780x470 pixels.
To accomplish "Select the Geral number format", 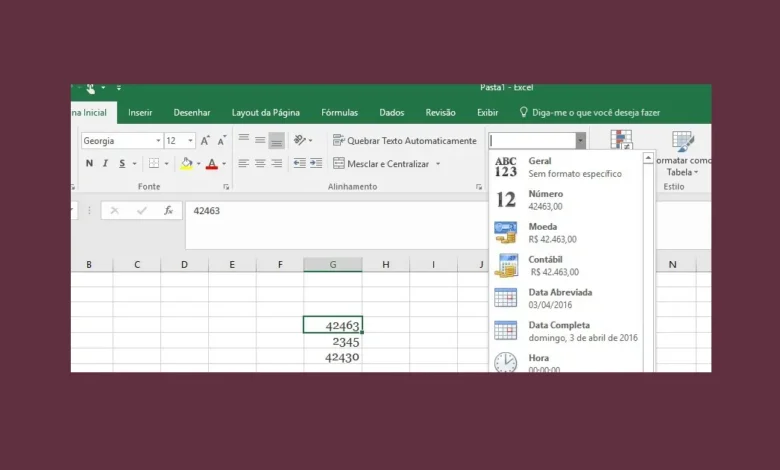I will click(566, 167).
